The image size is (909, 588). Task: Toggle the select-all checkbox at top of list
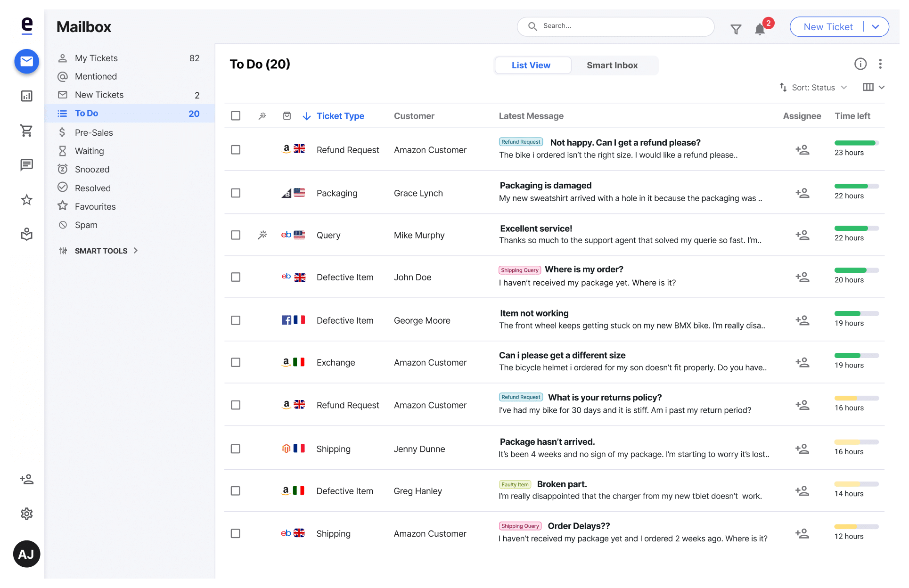pyautogui.click(x=237, y=116)
